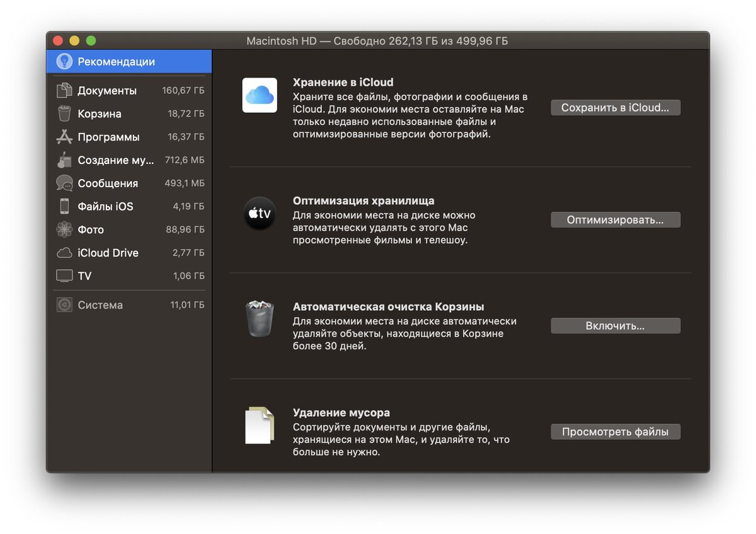Click the documents icon beside Удаление мусора
Image resolution: width=756 pixels, height=534 pixels.
pyautogui.click(x=260, y=426)
